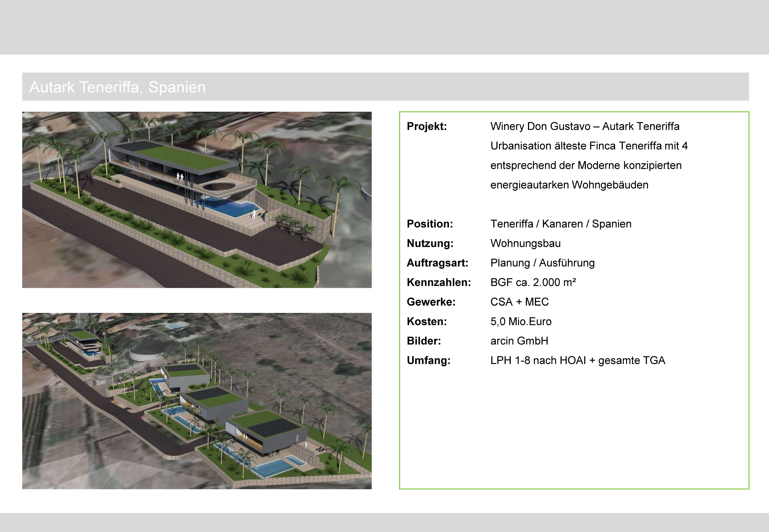Click the 'Autark Teneriffa, Spanien' title

[117, 87]
